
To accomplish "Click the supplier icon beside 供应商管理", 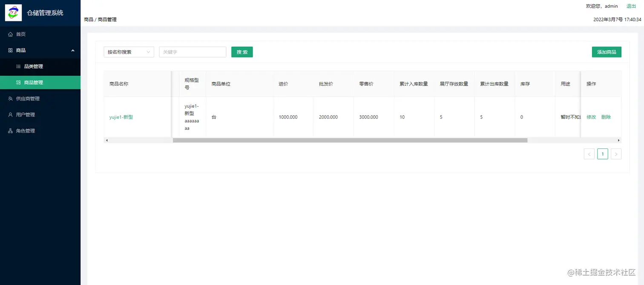I will 10,99.
